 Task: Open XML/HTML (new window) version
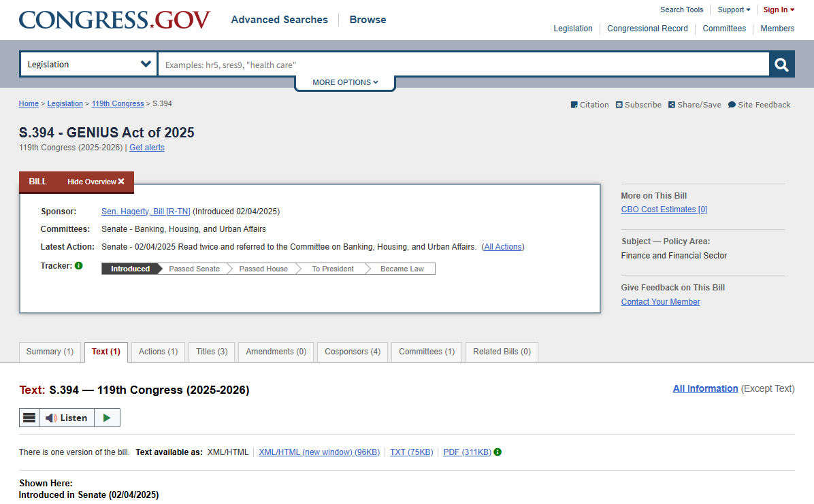point(319,452)
